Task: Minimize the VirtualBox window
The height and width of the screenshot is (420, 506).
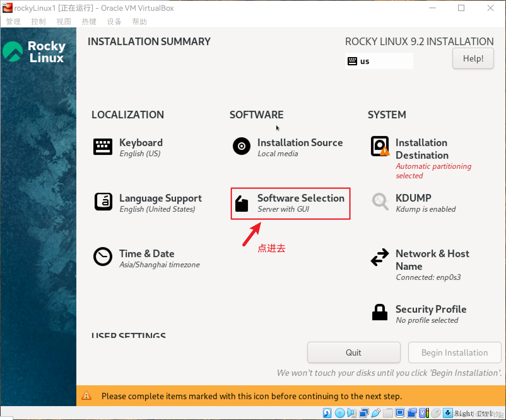Action: 432,8
